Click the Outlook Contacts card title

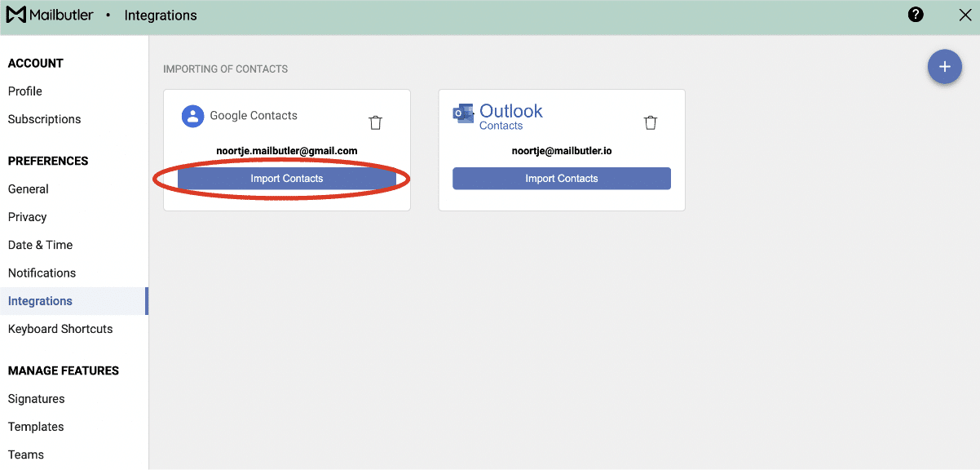(511, 116)
